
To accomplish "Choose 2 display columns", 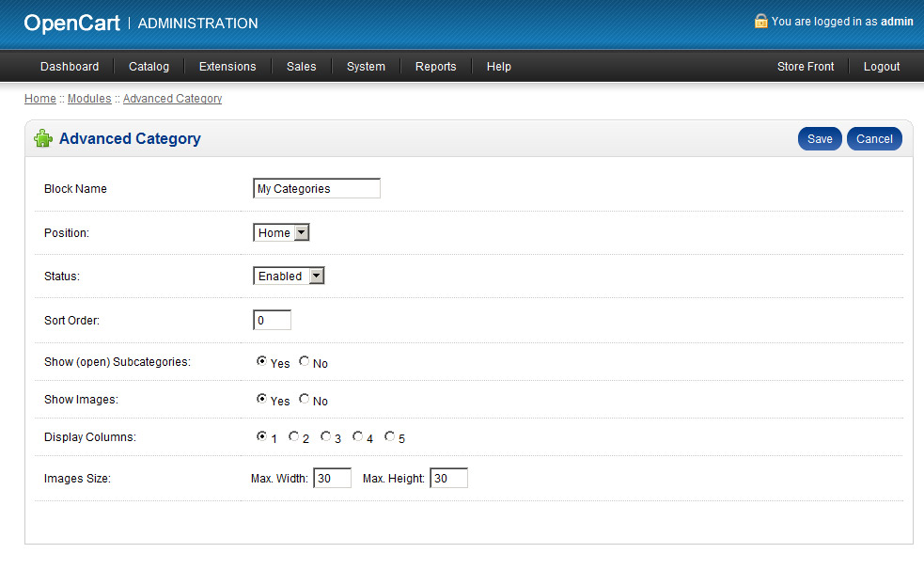I will pos(293,436).
